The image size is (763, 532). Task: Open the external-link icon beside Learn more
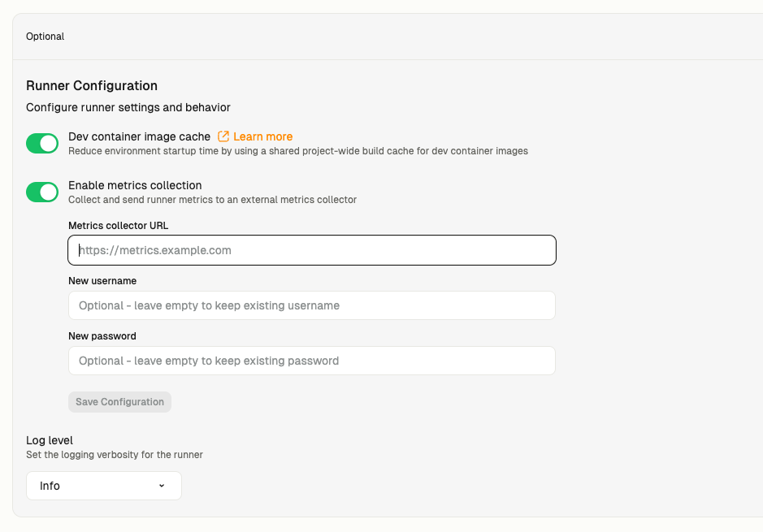pyautogui.click(x=223, y=136)
